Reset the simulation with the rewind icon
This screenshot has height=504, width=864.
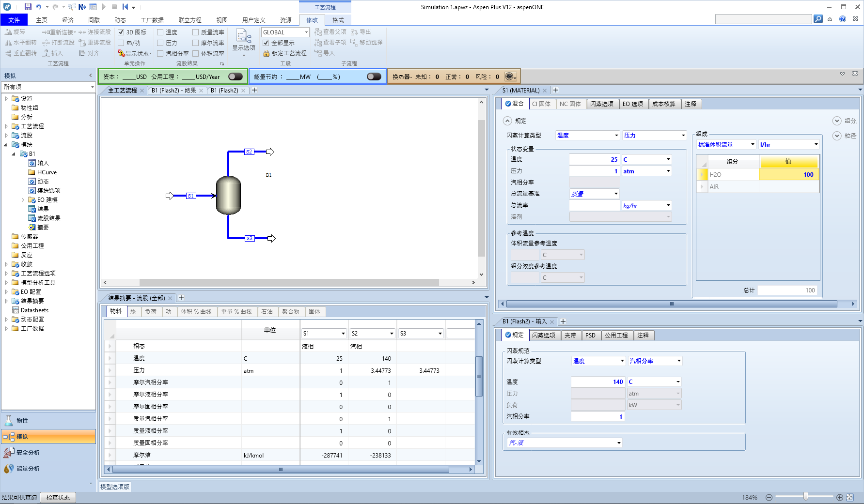pos(125,7)
